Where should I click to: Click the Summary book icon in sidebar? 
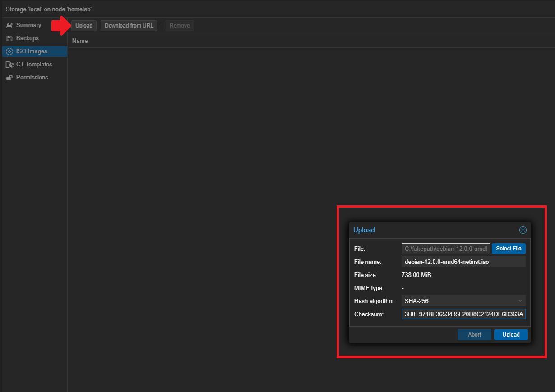click(9, 25)
